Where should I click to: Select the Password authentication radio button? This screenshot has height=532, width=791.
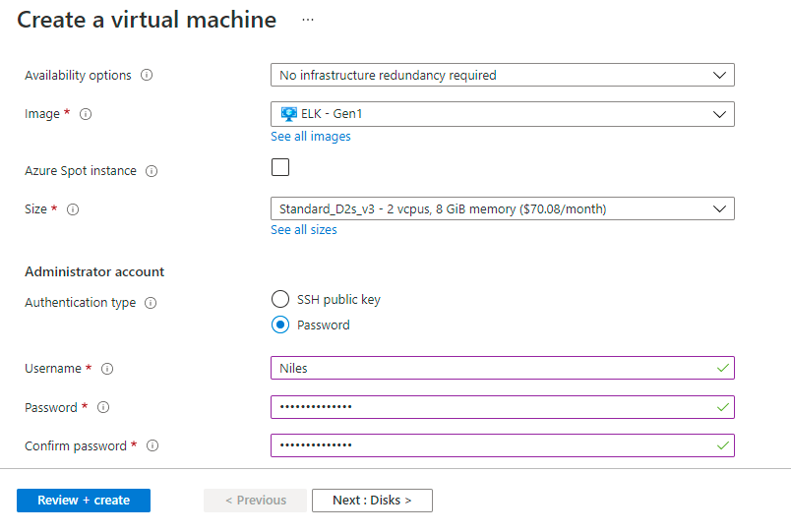[280, 325]
